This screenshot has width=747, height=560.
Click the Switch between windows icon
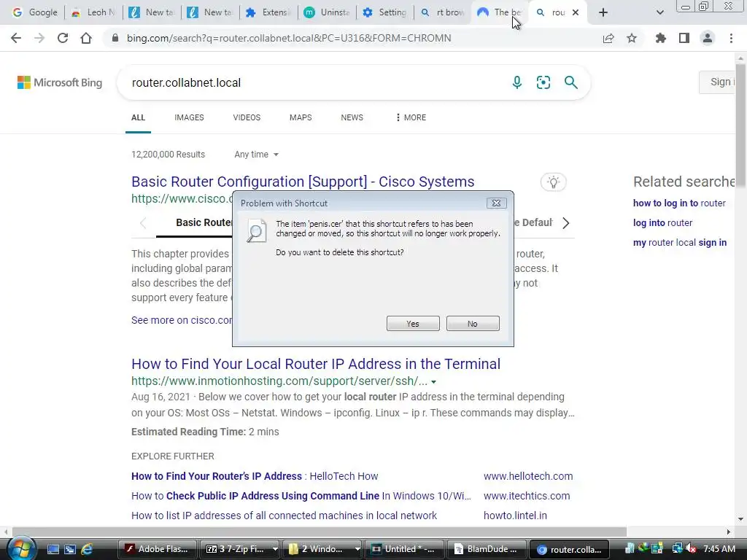(69, 549)
